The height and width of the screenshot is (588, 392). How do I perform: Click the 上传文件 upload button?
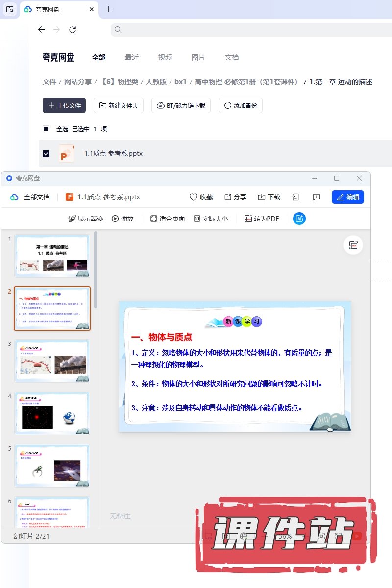pos(64,105)
